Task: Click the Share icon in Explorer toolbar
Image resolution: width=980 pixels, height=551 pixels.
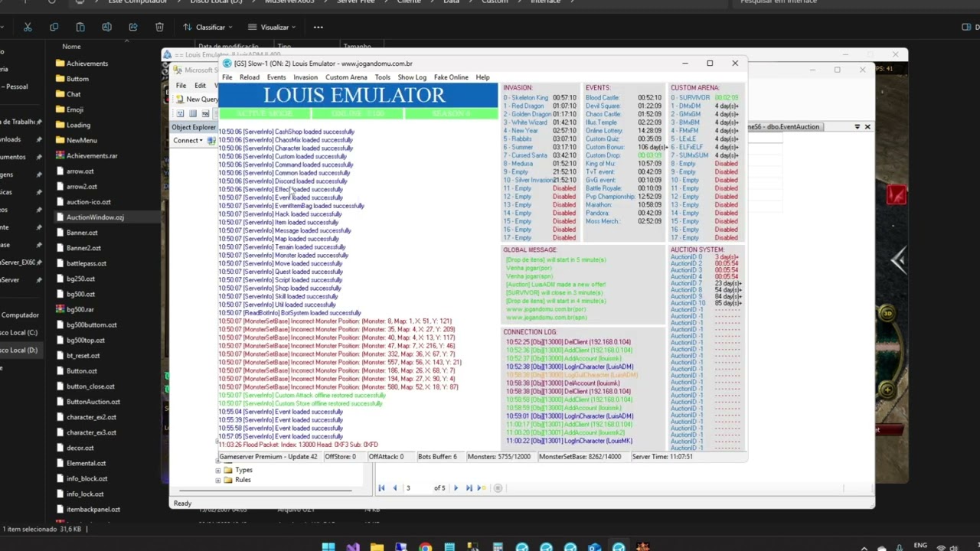Action: pyautogui.click(x=132, y=27)
